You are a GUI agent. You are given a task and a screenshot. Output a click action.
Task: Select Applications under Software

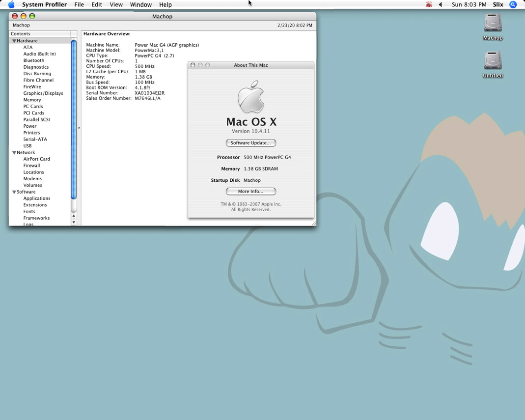(x=37, y=198)
